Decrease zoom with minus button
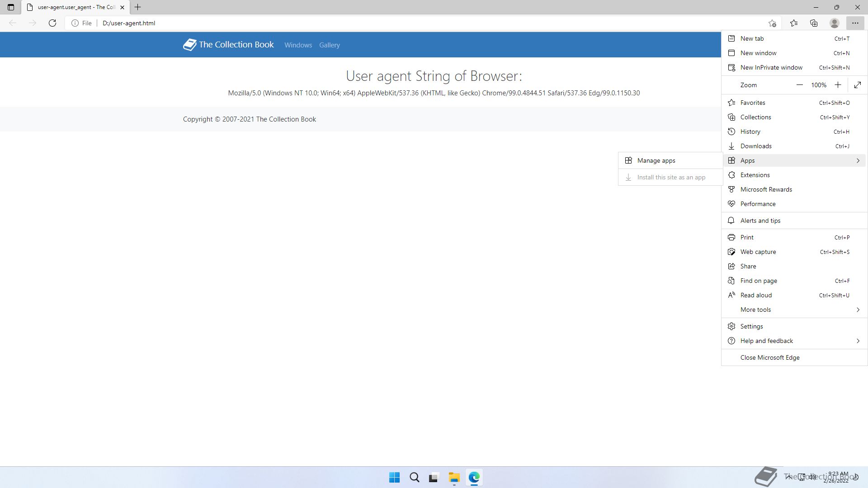868x488 pixels. pos(799,85)
